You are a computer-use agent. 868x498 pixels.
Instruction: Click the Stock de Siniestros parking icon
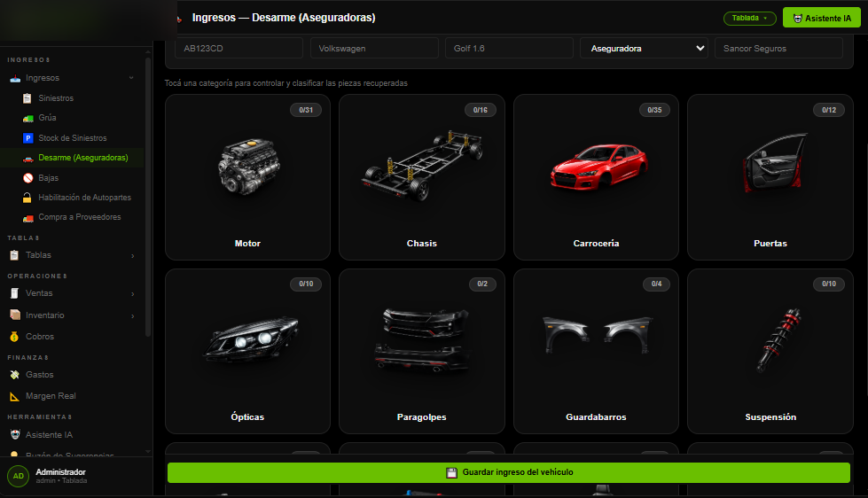pos(27,138)
